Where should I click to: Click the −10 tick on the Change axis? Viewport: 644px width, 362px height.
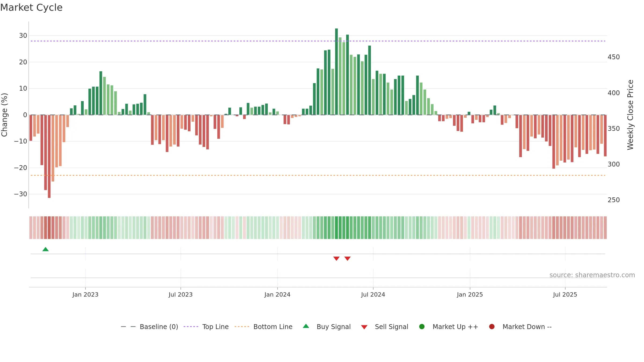point(21,141)
